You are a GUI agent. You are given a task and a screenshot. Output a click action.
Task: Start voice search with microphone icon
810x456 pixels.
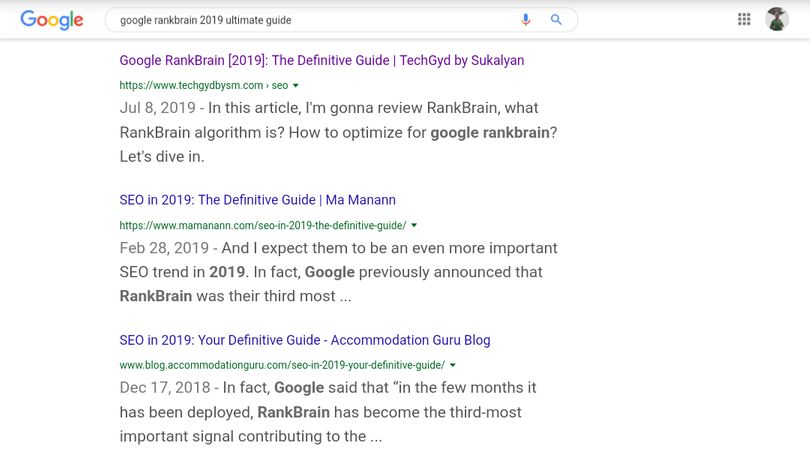[x=525, y=20]
